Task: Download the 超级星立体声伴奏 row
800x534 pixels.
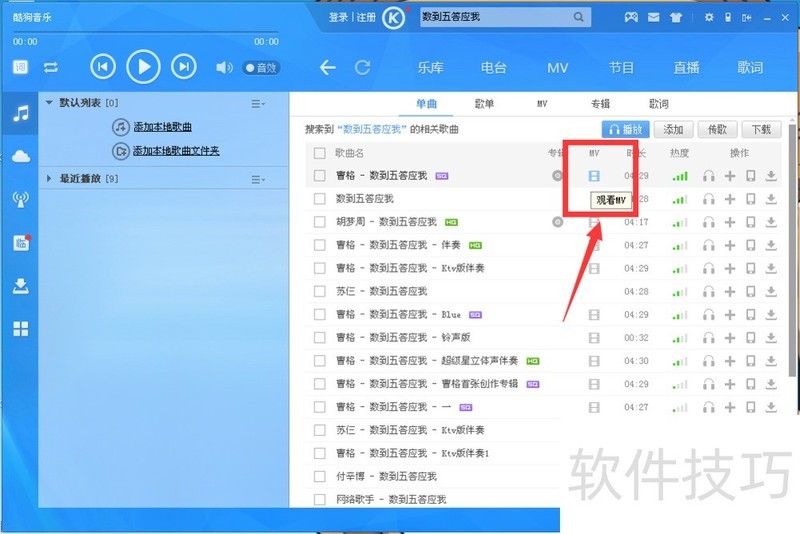Action: (x=771, y=361)
